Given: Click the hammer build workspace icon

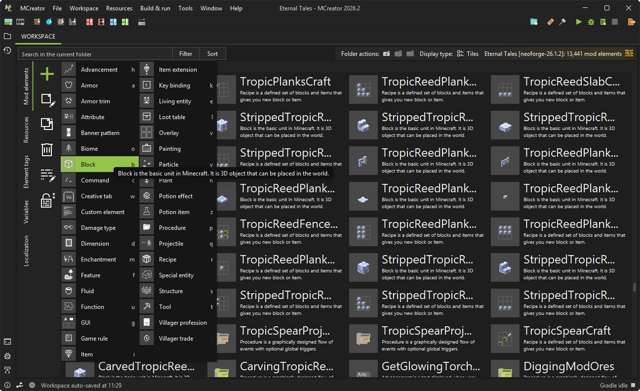Looking at the screenshot, I should 562,22.
